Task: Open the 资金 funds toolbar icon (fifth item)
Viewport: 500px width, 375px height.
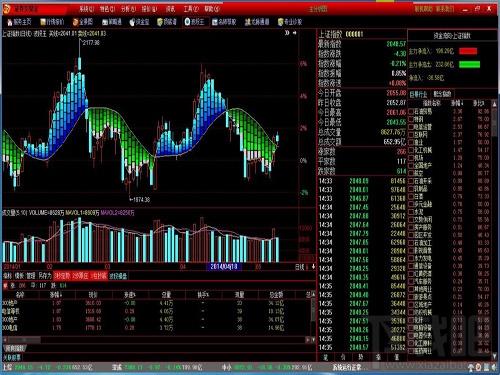Action: tap(139, 22)
